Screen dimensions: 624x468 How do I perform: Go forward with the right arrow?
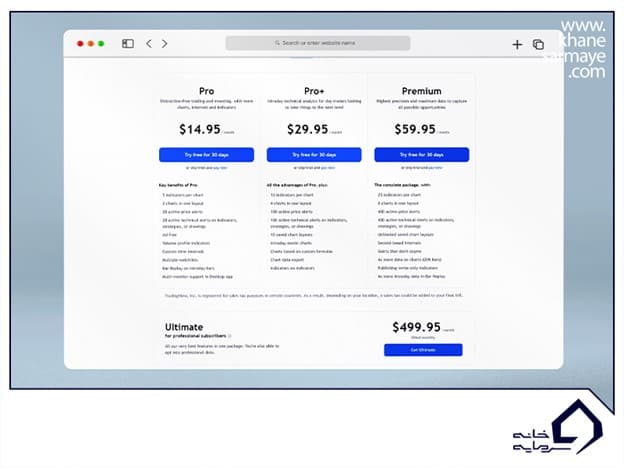164,43
